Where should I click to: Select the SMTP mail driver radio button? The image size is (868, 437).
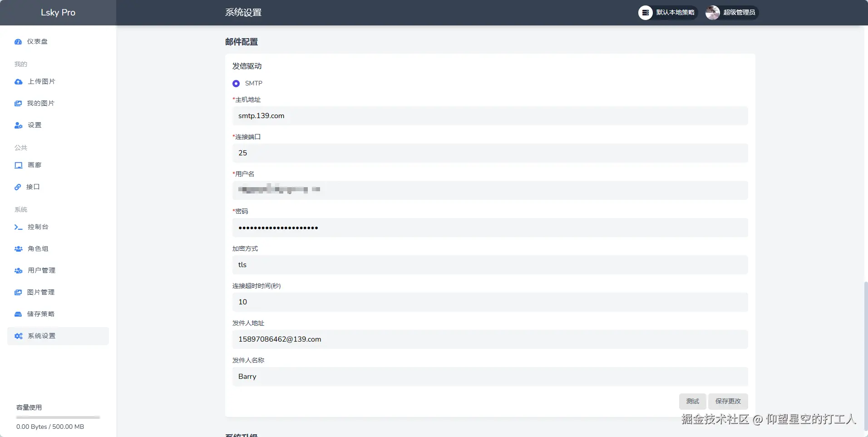pos(236,84)
